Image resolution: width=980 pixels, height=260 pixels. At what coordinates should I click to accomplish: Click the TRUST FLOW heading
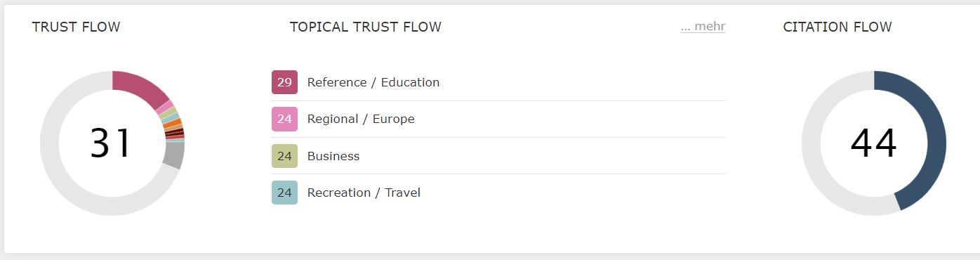(x=76, y=27)
